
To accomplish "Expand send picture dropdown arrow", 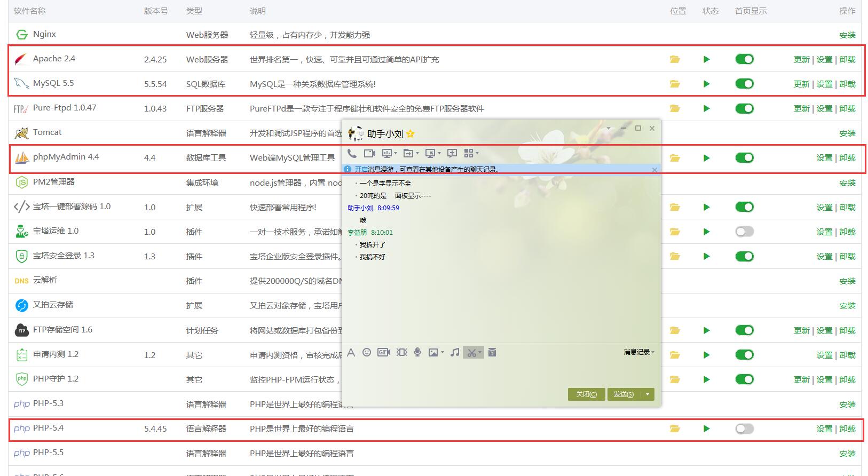I will tap(443, 352).
